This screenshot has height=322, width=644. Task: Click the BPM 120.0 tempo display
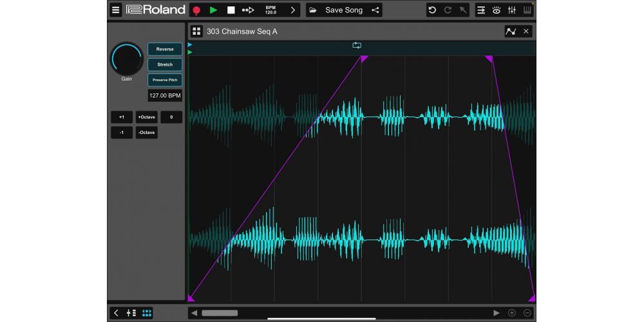click(270, 10)
